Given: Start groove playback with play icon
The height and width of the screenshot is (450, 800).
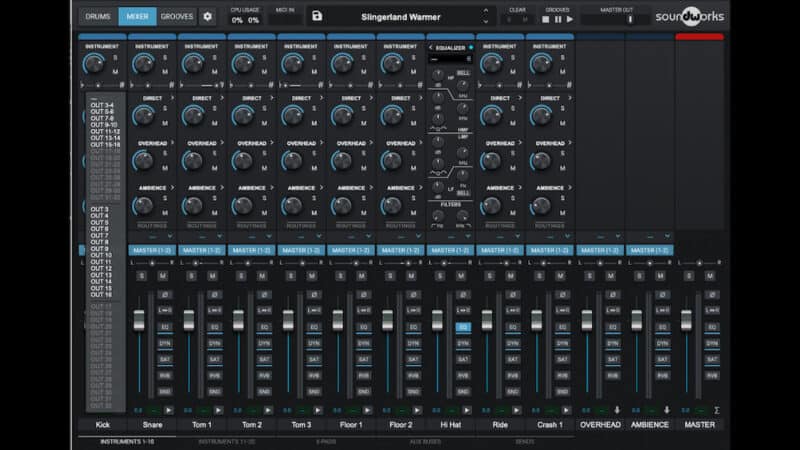Looking at the screenshot, I should click(x=570, y=19).
